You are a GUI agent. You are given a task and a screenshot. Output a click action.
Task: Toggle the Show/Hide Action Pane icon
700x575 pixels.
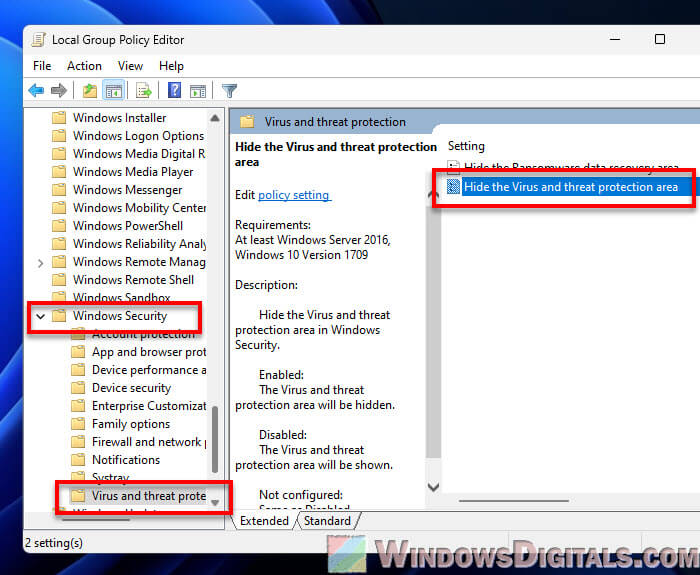click(198, 91)
